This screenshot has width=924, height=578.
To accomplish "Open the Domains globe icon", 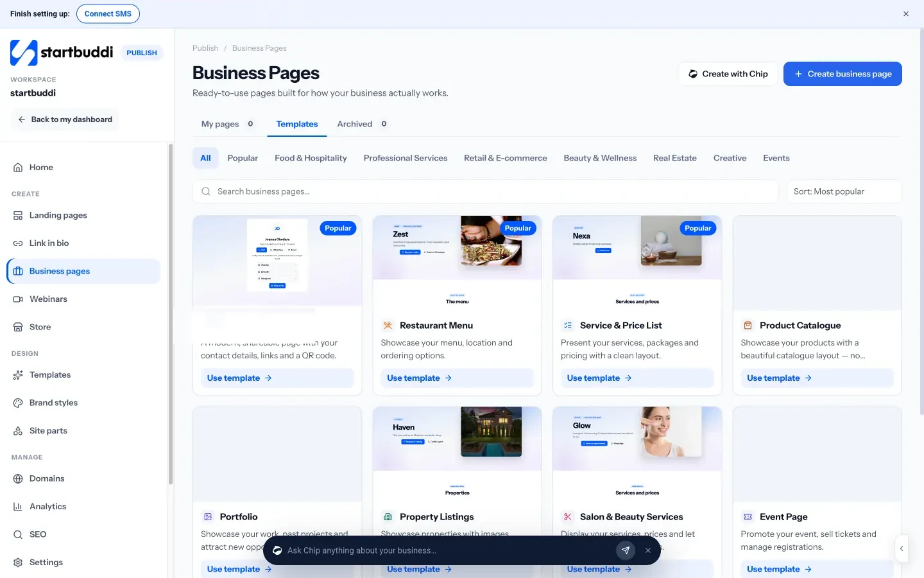I will coord(18,479).
